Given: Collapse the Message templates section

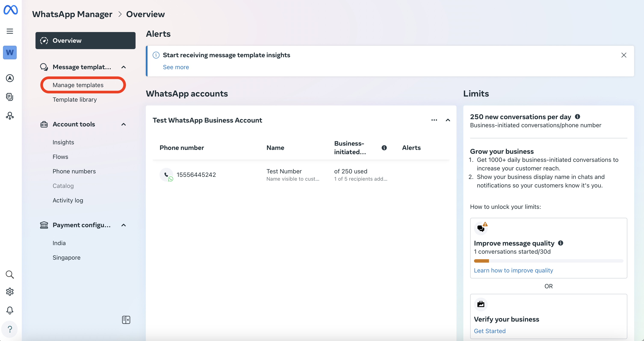Looking at the screenshot, I should 124,67.
